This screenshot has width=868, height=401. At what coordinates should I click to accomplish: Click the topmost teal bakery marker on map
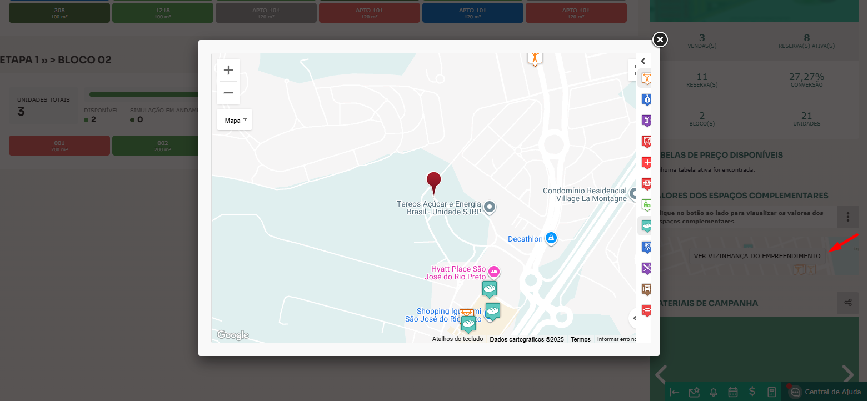point(489,289)
